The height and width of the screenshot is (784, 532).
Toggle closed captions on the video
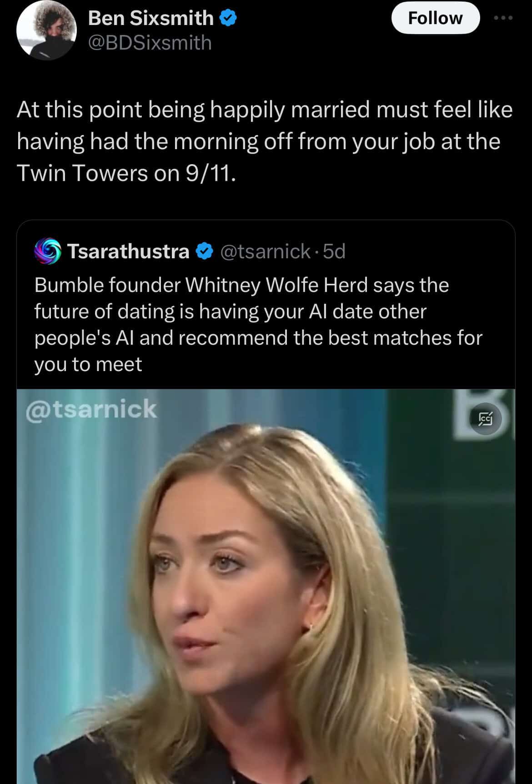click(486, 418)
